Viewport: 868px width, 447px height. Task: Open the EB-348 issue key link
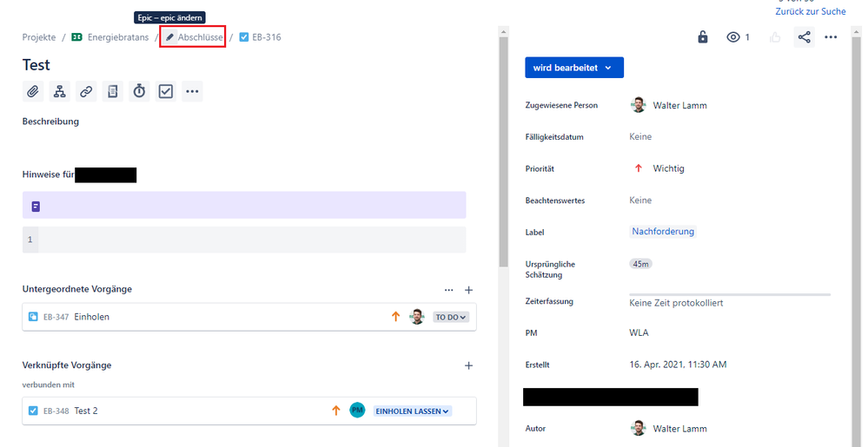click(x=56, y=411)
